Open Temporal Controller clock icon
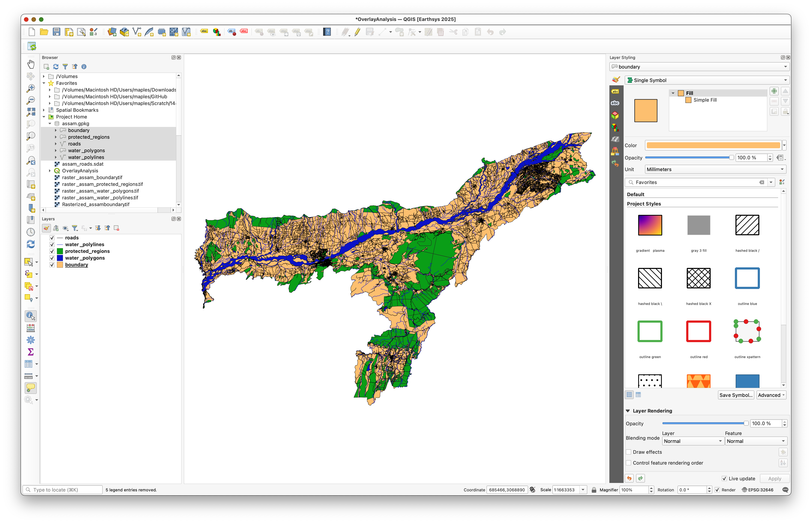Screen dimensions: 812x523 [31, 232]
